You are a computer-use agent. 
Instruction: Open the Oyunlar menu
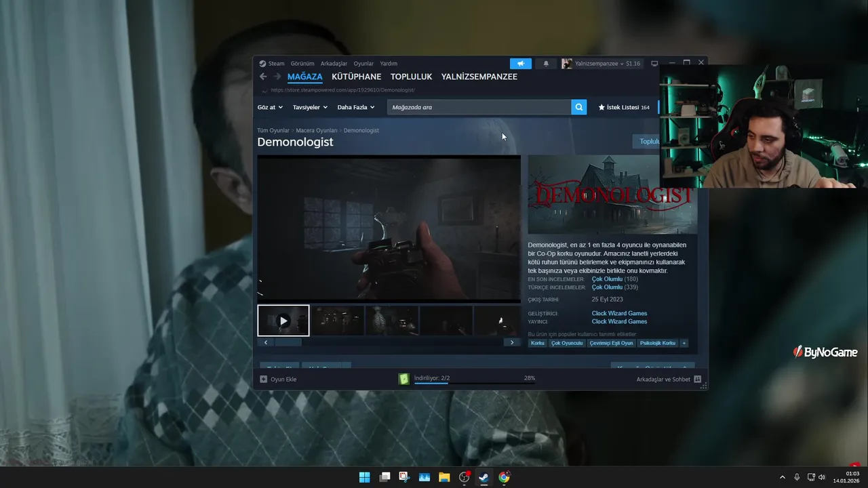coord(363,64)
